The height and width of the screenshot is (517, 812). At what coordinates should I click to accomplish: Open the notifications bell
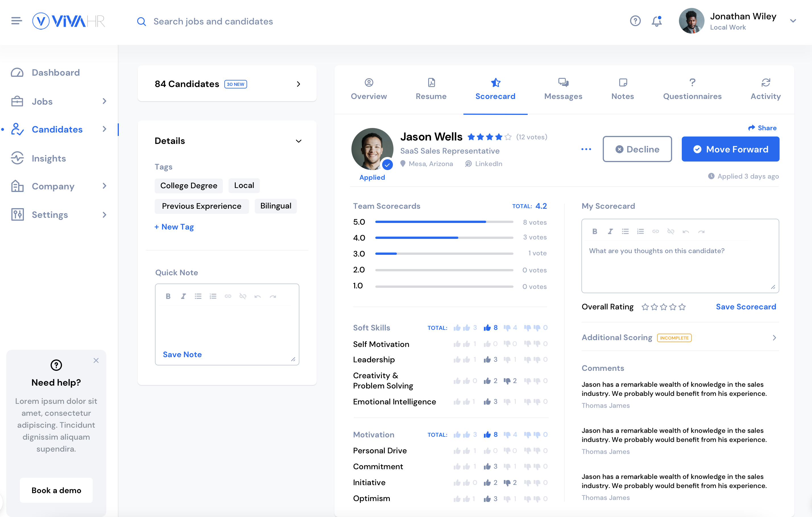point(656,21)
